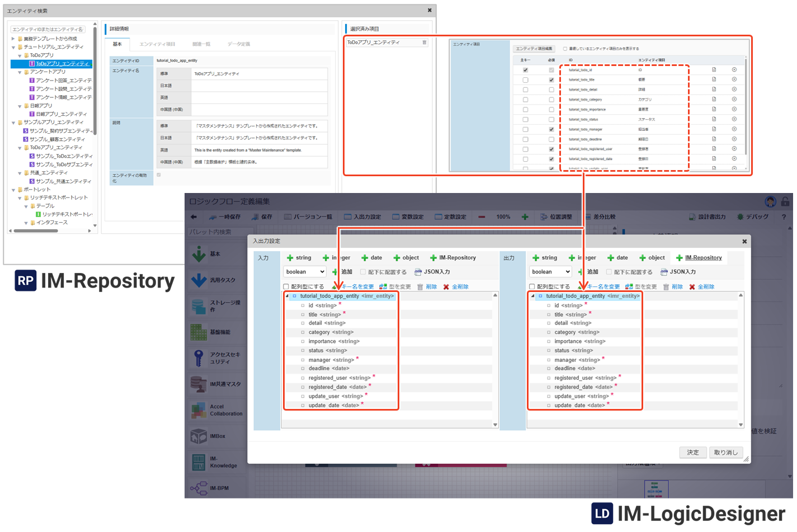Click the entity ID or name search field

[x=48, y=29]
